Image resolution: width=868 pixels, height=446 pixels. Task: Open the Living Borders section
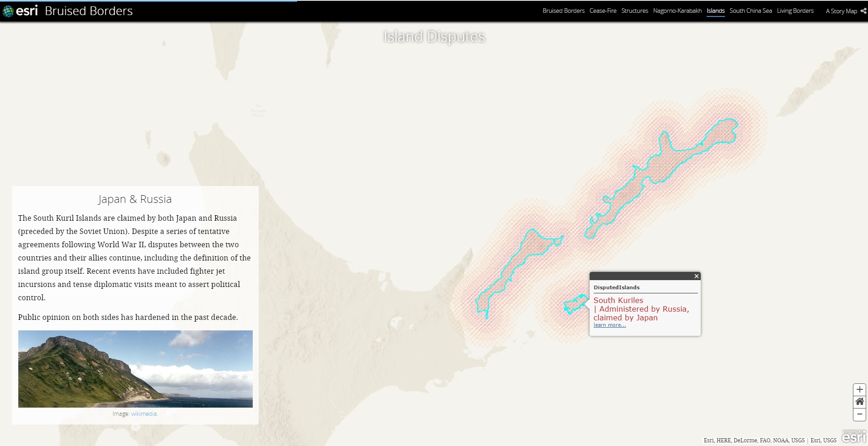795,11
